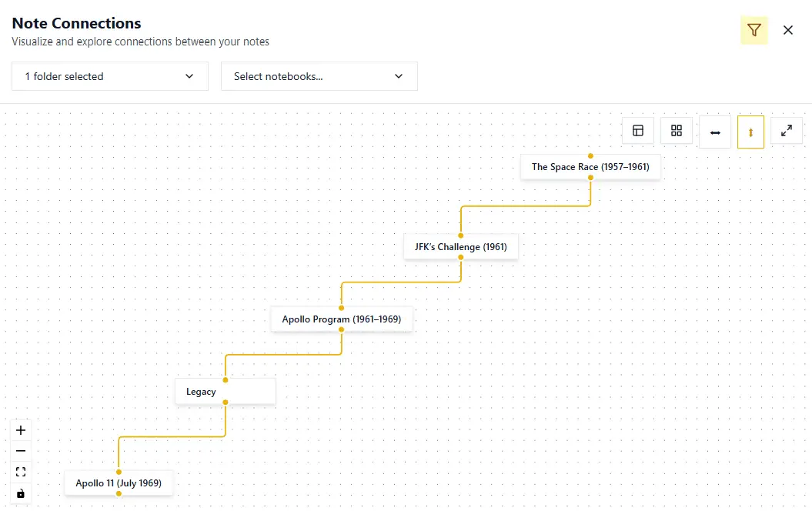Viewport: 812px width, 511px height.
Task: Click the 'Apollo 11 (July 1969)' node
Action: click(x=119, y=483)
